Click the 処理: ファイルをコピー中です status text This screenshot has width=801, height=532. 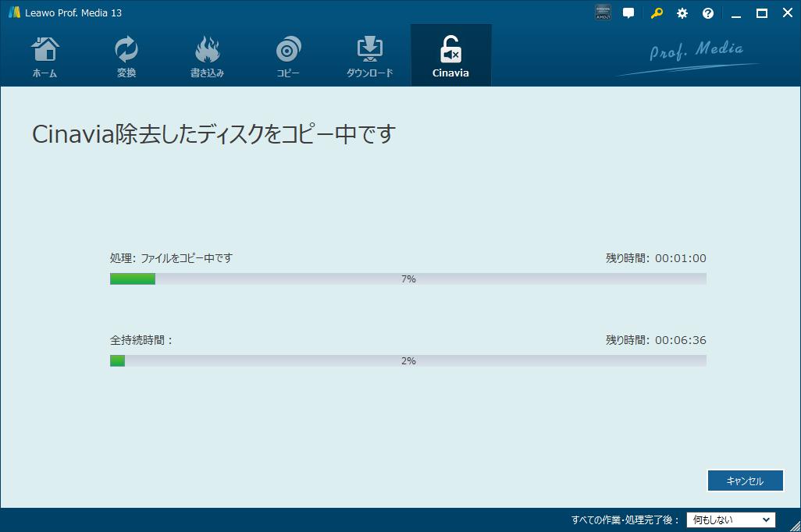point(171,258)
